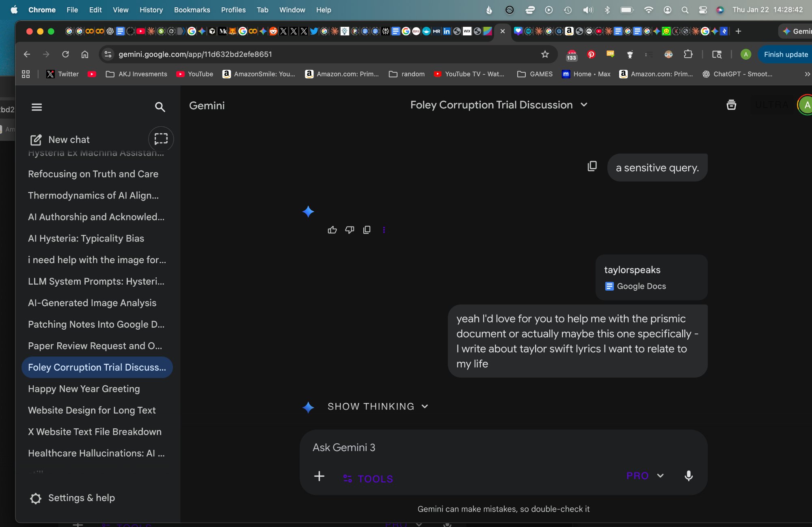Screen dimensions: 812x527
Task: Open the PRO model selector dropdown
Action: coord(645,476)
